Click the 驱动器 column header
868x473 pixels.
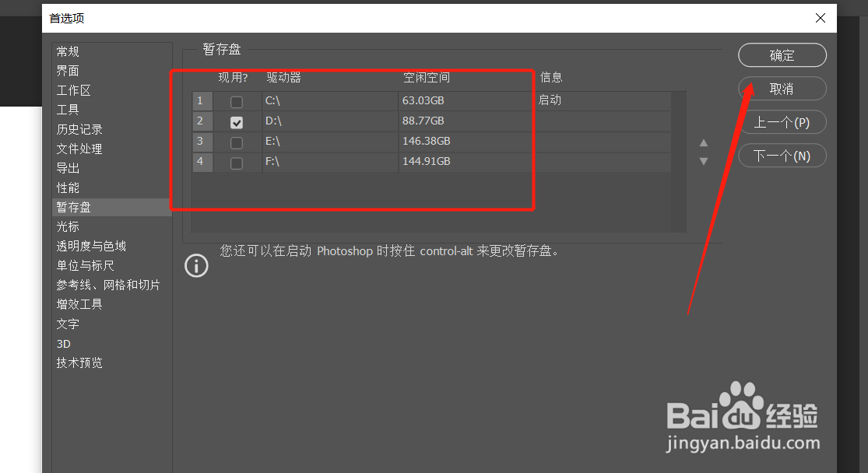click(x=284, y=78)
